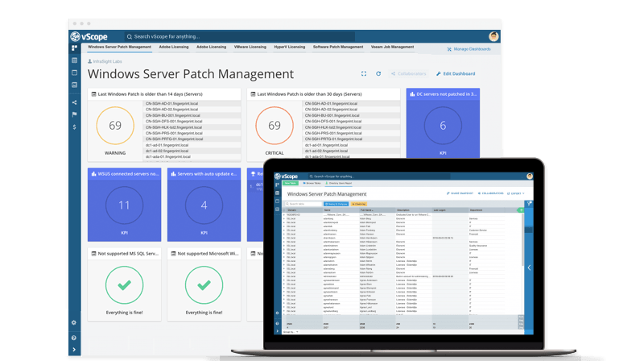Expand the dashboard sidebar with the bottom chevron
644x361 pixels.
tap(74, 350)
